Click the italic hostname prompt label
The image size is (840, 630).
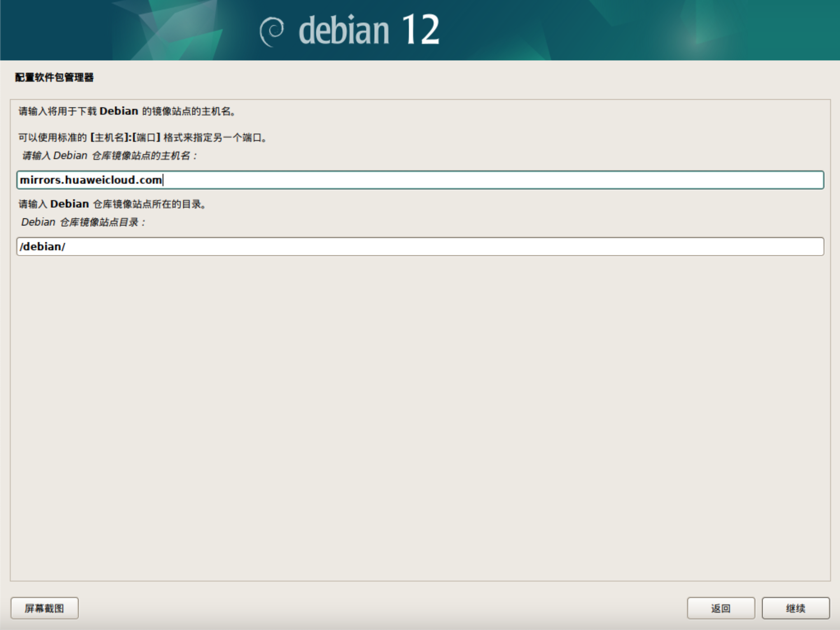(110, 156)
